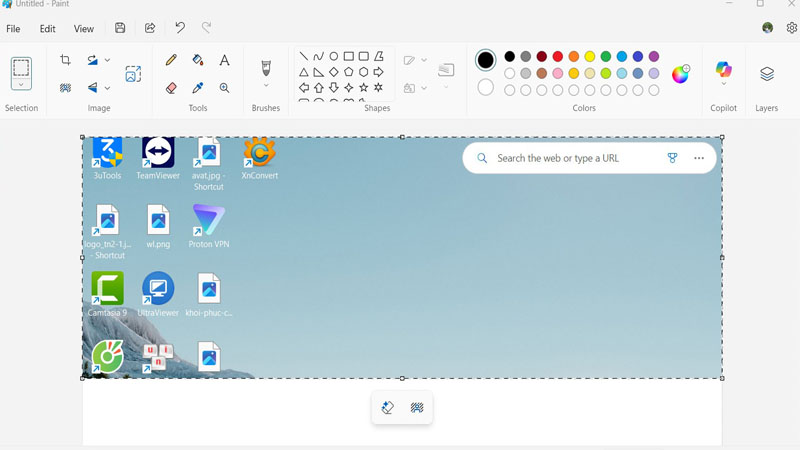Pick the Eraser tool
Viewport: 800px width, 450px height.
coord(171,88)
